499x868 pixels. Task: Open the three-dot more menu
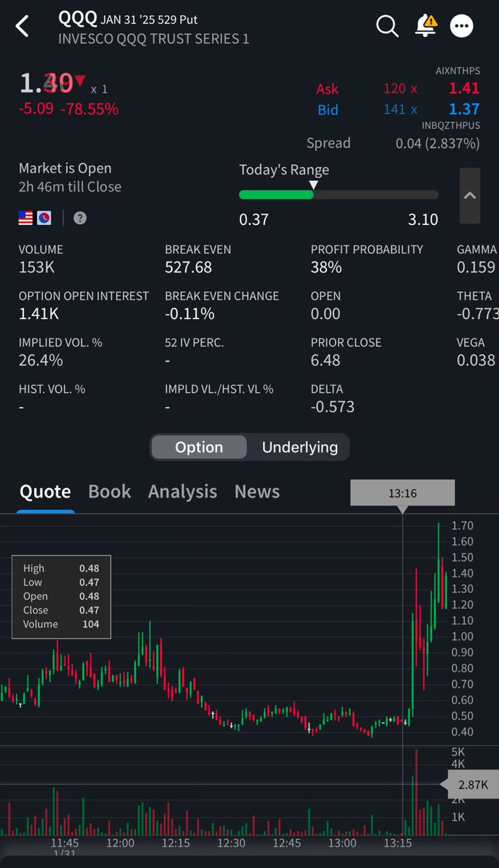(x=461, y=26)
